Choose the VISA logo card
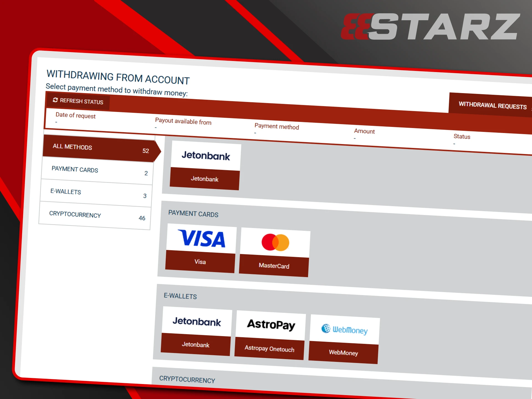 [x=201, y=239]
